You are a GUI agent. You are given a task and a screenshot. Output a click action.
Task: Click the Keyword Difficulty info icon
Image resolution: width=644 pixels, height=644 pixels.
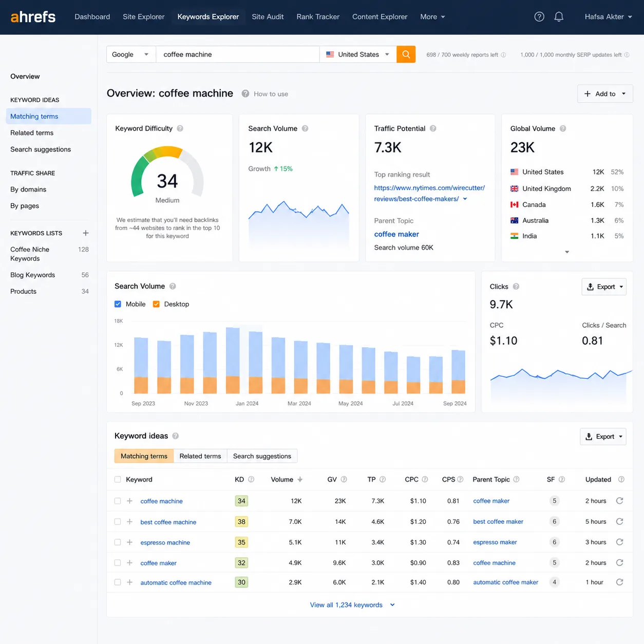(x=180, y=128)
